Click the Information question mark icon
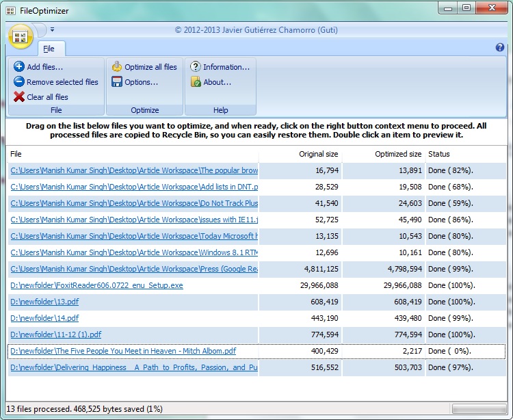The height and width of the screenshot is (420, 513). pos(196,67)
